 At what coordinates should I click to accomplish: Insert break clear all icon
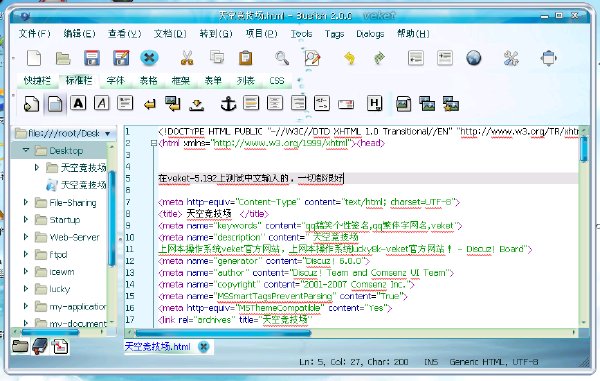coord(173,104)
